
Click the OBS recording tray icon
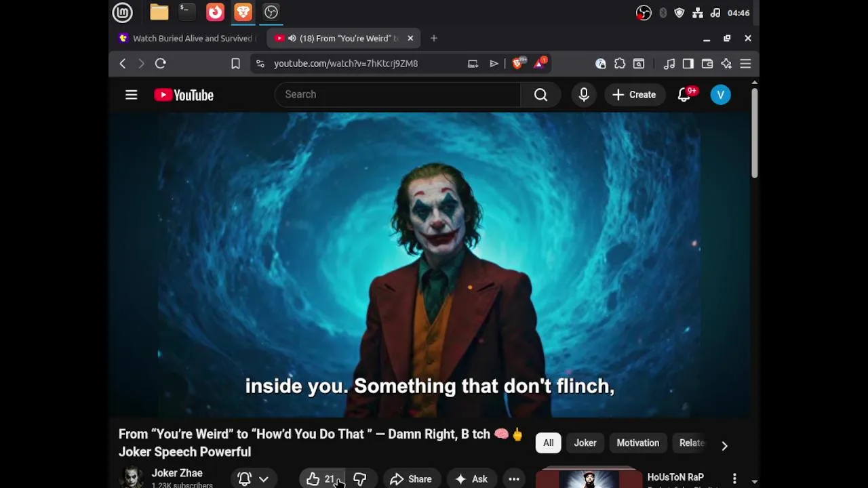pyautogui.click(x=644, y=13)
